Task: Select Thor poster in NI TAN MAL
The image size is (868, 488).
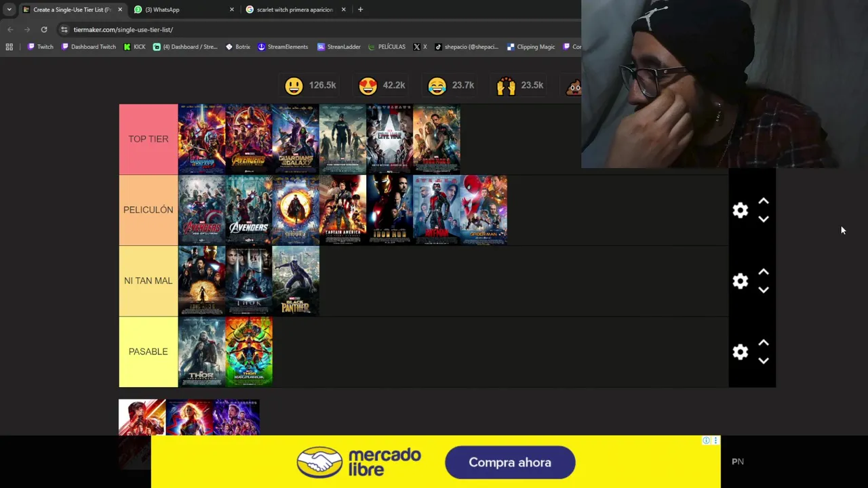Action: point(249,281)
